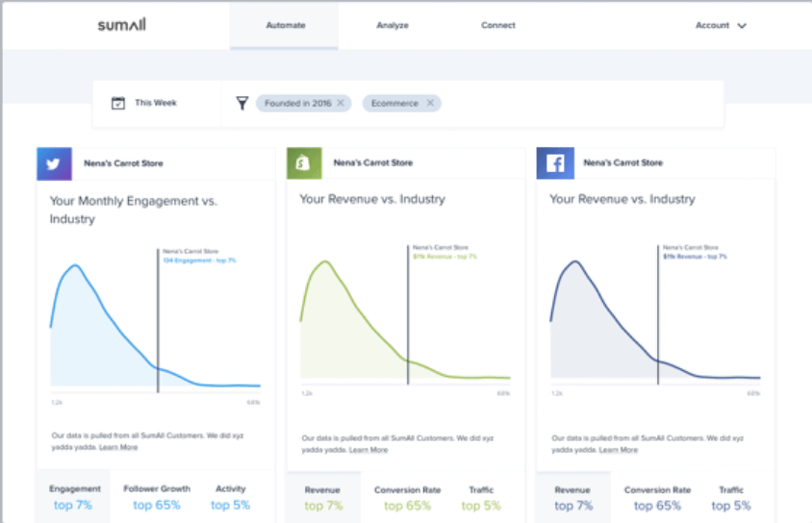The height and width of the screenshot is (523, 812).
Task: Click green Revenue top 7% marker label
Action: 444,257
